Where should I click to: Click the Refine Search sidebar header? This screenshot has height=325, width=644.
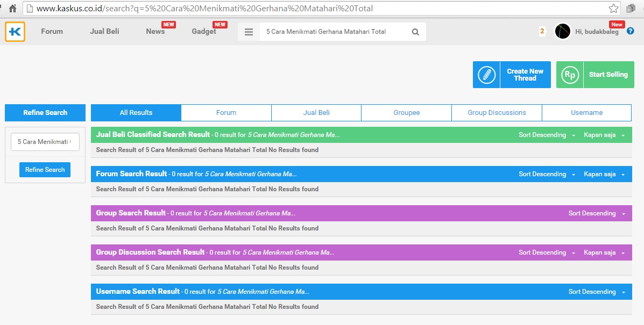tap(45, 113)
